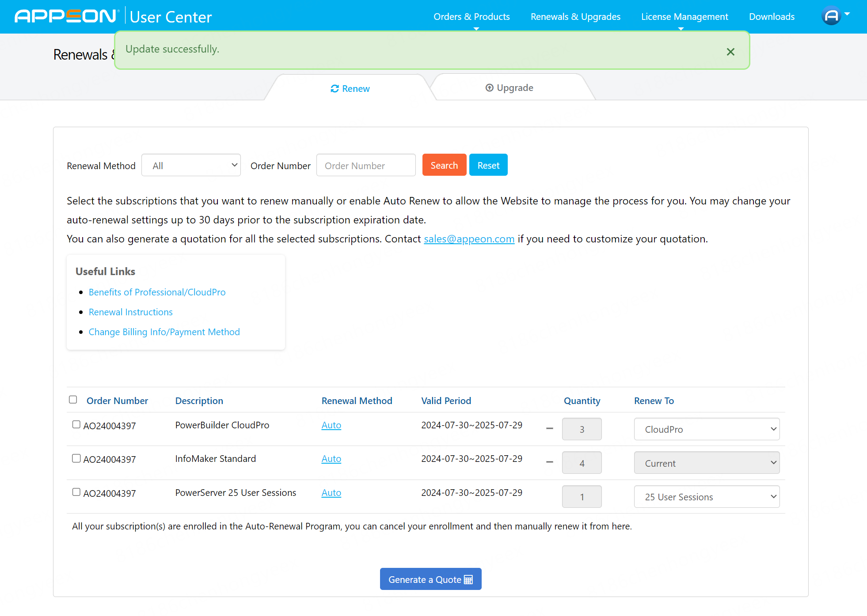Screen dimensions: 867x616
Task: Click the Renew To column header
Action: 654,401
